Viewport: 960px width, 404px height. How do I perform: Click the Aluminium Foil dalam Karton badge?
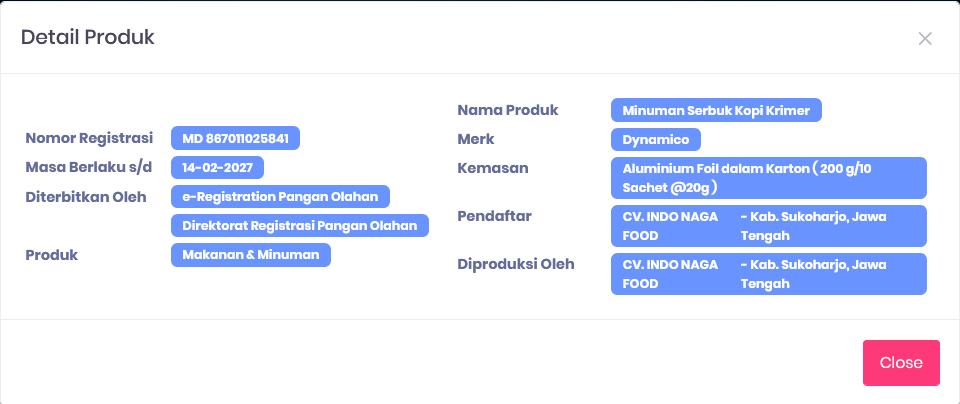(768, 178)
